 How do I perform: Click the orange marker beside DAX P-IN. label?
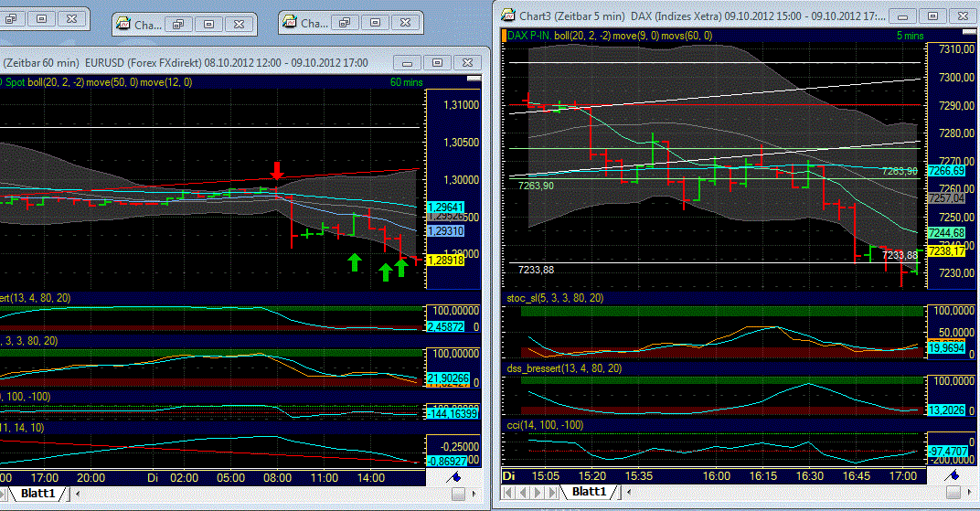click(x=504, y=36)
